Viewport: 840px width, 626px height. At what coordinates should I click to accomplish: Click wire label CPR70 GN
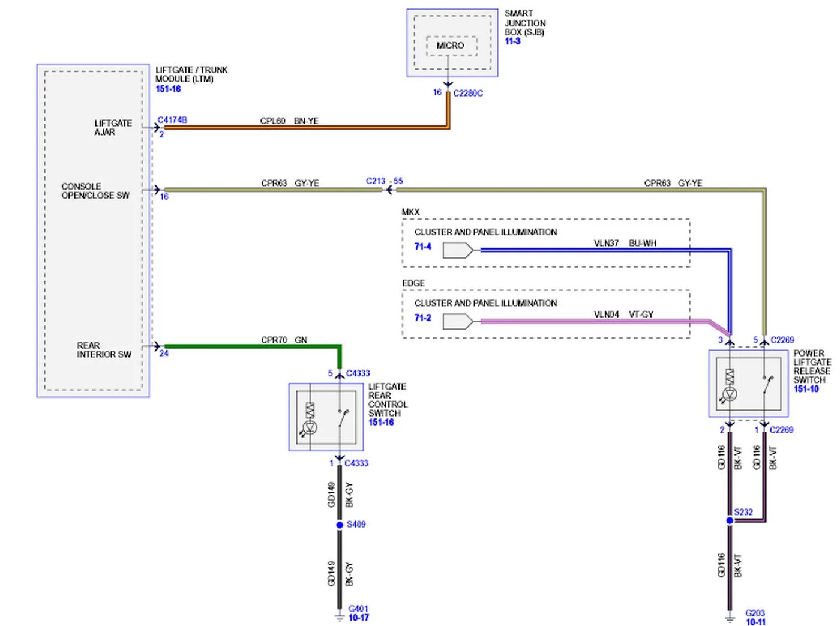pyautogui.click(x=284, y=340)
